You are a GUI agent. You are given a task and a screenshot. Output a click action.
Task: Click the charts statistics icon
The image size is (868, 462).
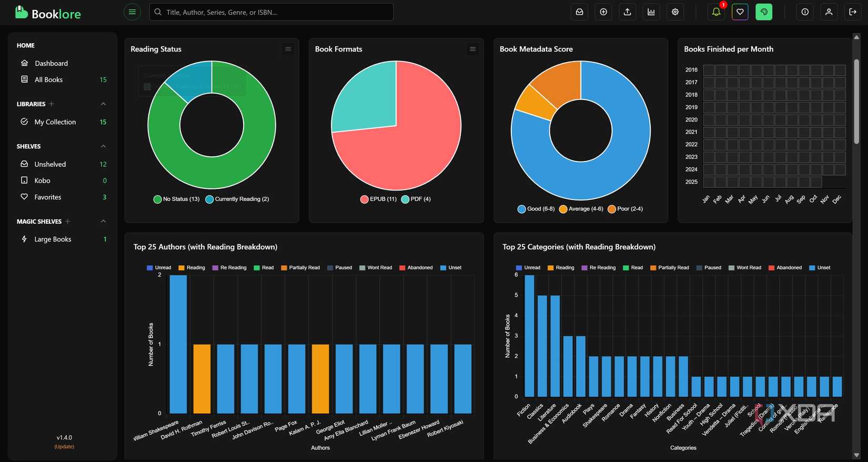click(651, 12)
